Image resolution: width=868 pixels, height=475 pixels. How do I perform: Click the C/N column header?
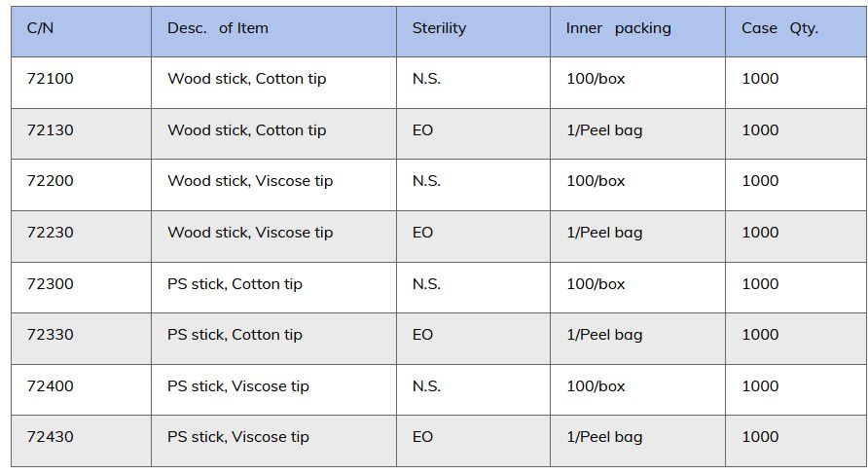(x=41, y=28)
